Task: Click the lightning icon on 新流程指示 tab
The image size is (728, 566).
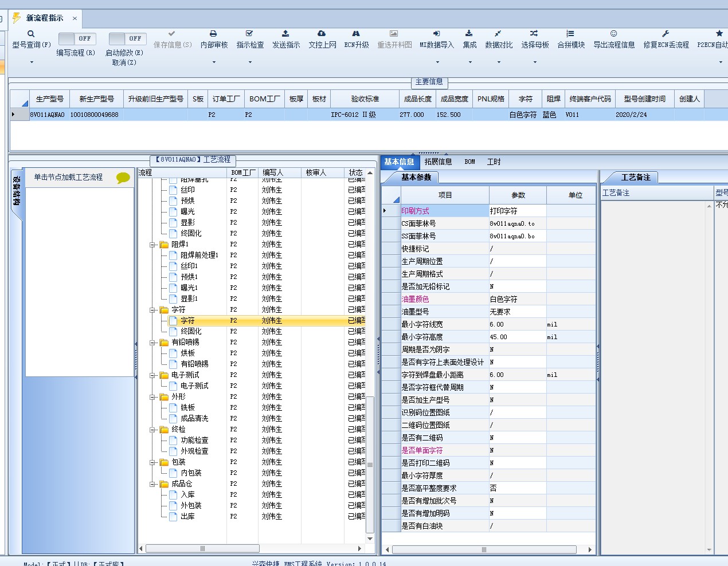Action: [17, 18]
